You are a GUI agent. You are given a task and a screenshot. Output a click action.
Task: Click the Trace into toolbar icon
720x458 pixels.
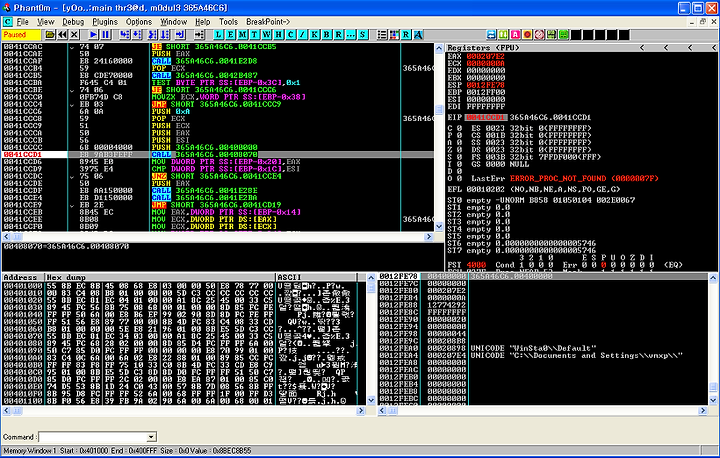153,34
